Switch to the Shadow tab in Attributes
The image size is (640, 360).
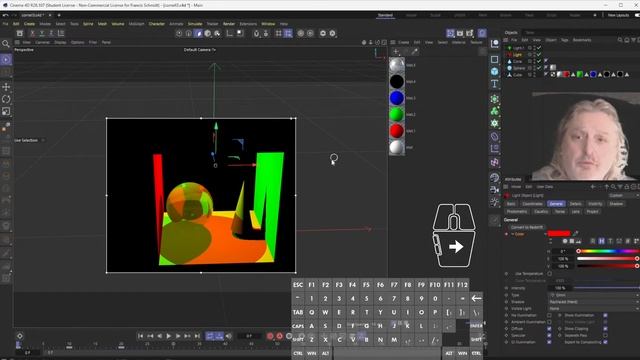616,204
